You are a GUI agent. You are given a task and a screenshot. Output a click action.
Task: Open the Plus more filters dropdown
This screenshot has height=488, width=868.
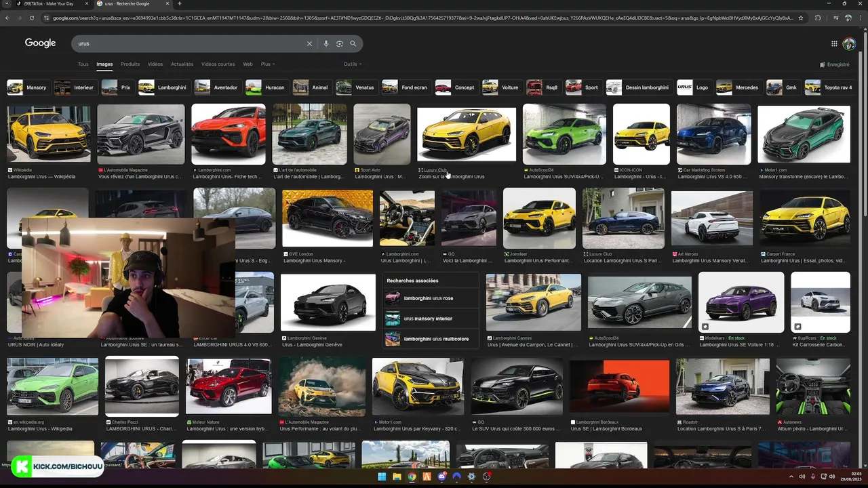pos(267,64)
